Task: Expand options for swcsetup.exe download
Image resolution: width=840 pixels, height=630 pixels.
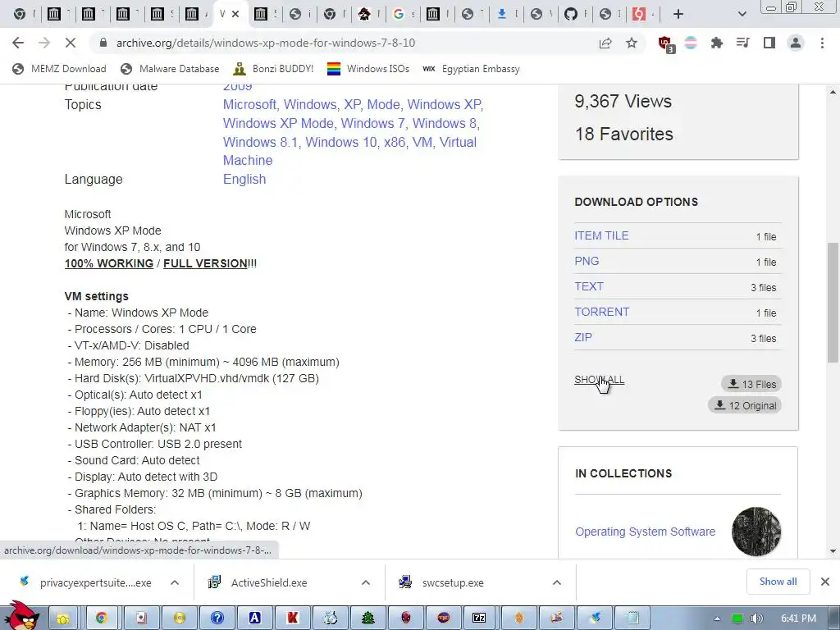Action: (557, 582)
